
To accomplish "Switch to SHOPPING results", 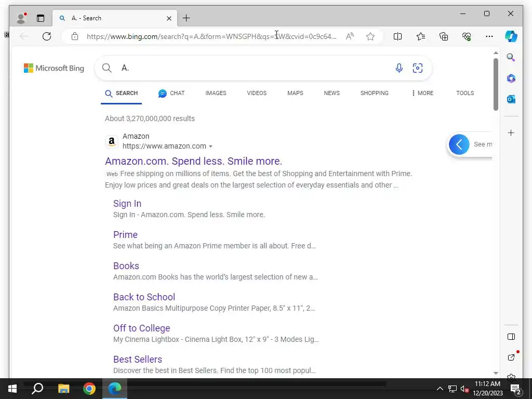I will point(375,94).
